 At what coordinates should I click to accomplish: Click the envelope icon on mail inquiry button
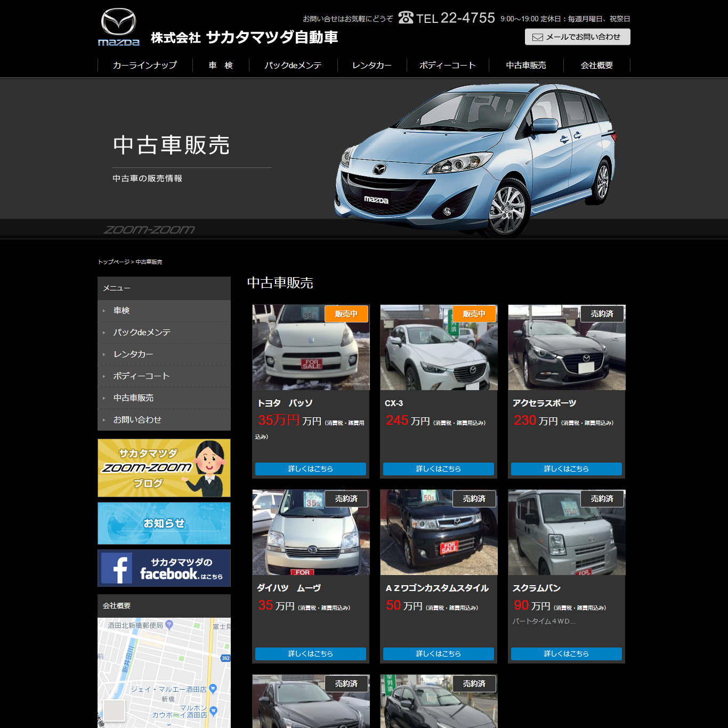click(x=538, y=37)
